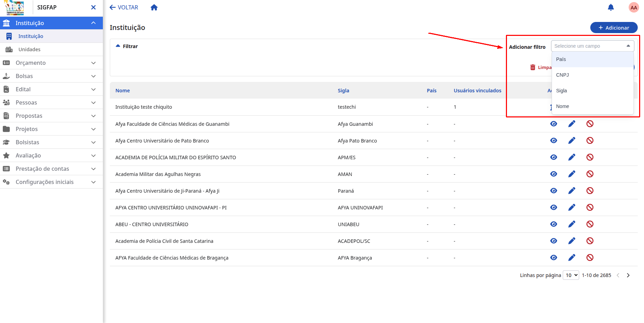Screen dimensions: 644x323
Task: Go to next page of results
Action: pos(628,275)
